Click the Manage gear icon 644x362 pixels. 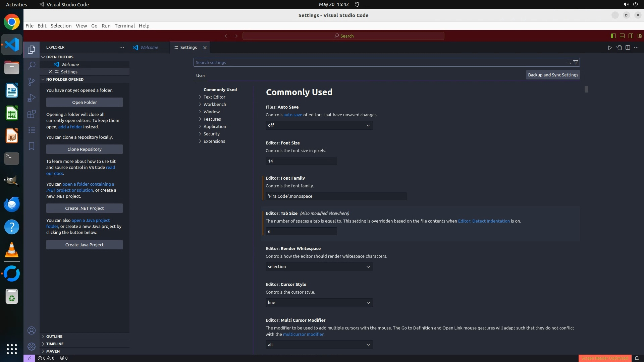coord(32,346)
